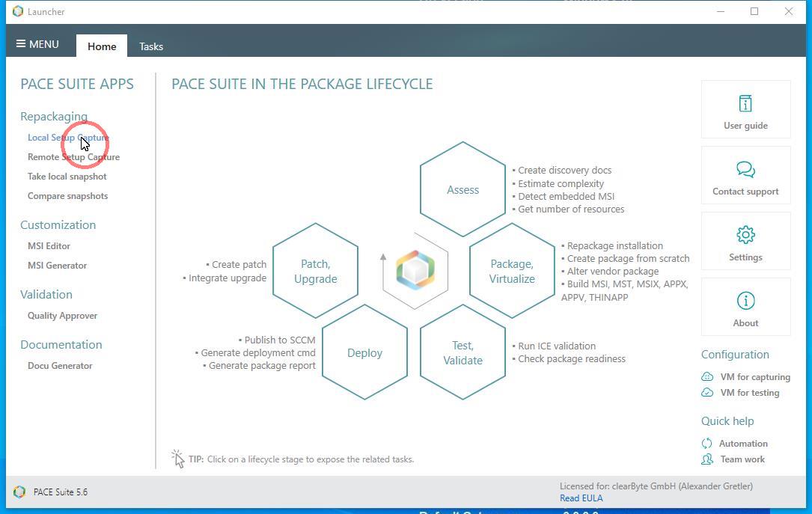Image resolution: width=812 pixels, height=514 pixels.
Task: Click the Team work people icon
Action: (x=707, y=459)
